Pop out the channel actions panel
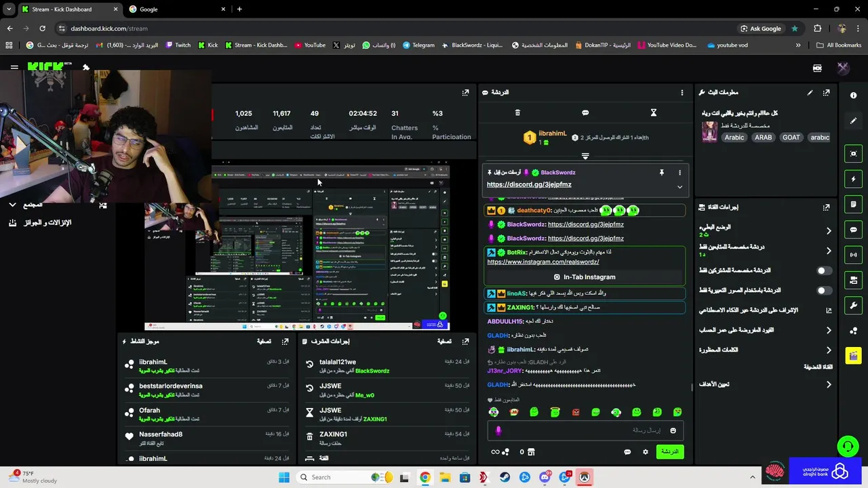Image resolution: width=868 pixels, height=488 pixels. pos(826,207)
